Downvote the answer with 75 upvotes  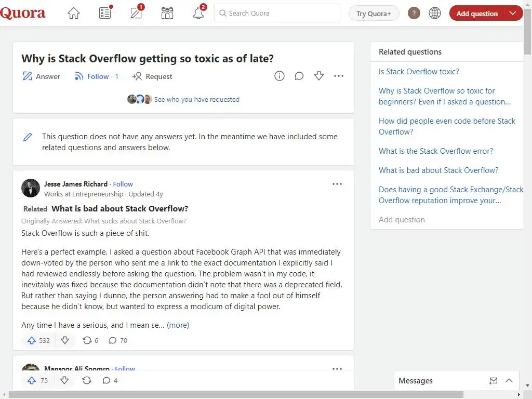tap(64, 380)
